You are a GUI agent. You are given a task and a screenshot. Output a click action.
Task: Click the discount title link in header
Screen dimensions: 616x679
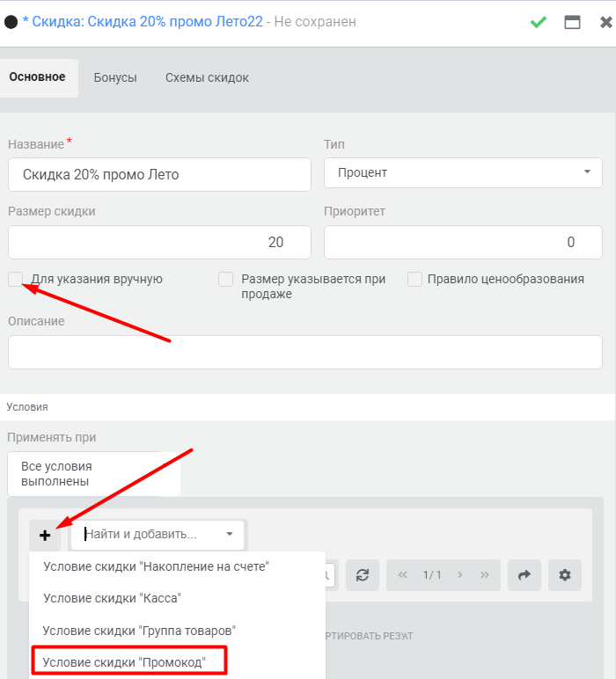point(143,22)
